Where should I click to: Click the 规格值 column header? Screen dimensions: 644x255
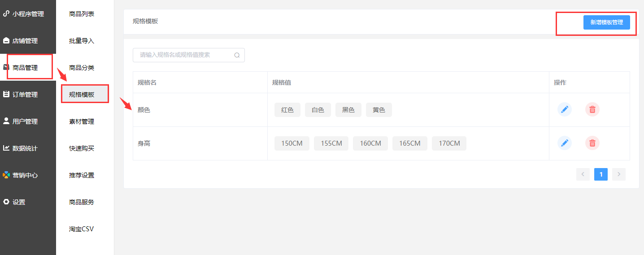(408, 82)
